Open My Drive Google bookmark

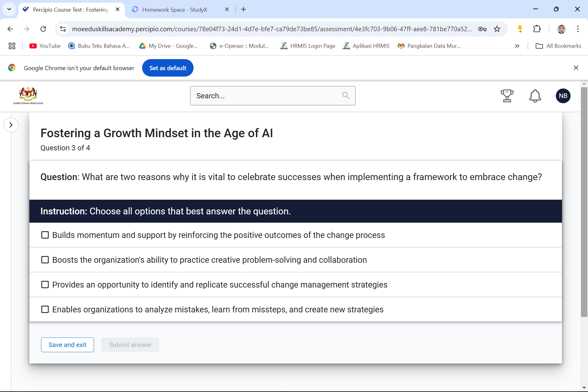point(168,46)
